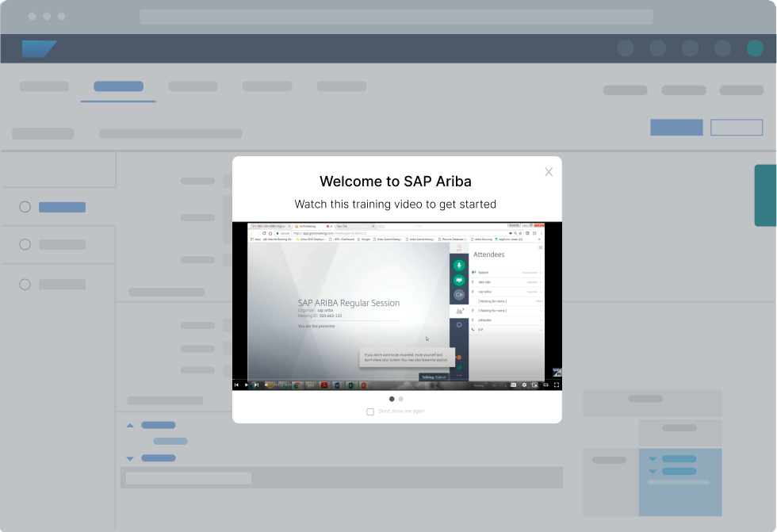
Task: Expand the first item in the blue side panel
Action: 653,459
